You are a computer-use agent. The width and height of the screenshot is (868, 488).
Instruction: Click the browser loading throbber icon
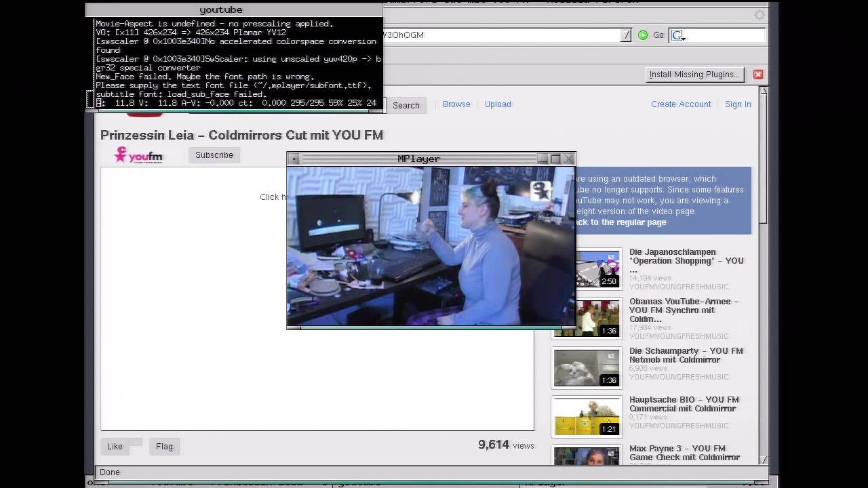(x=759, y=15)
